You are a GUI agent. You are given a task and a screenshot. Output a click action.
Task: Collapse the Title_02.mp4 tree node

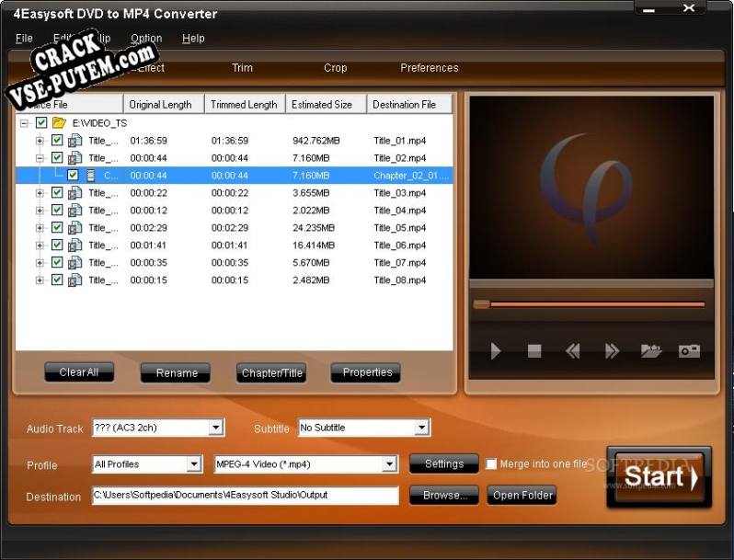[x=40, y=158]
